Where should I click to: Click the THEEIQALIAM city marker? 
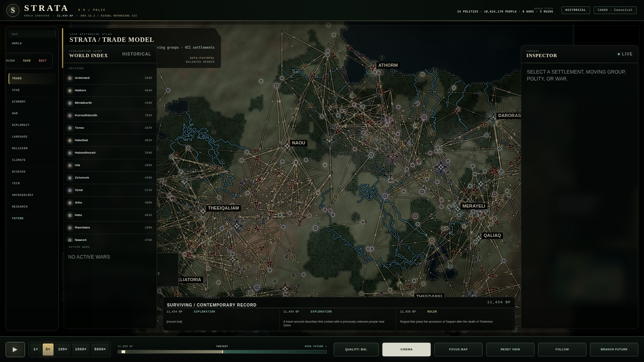(x=203, y=210)
